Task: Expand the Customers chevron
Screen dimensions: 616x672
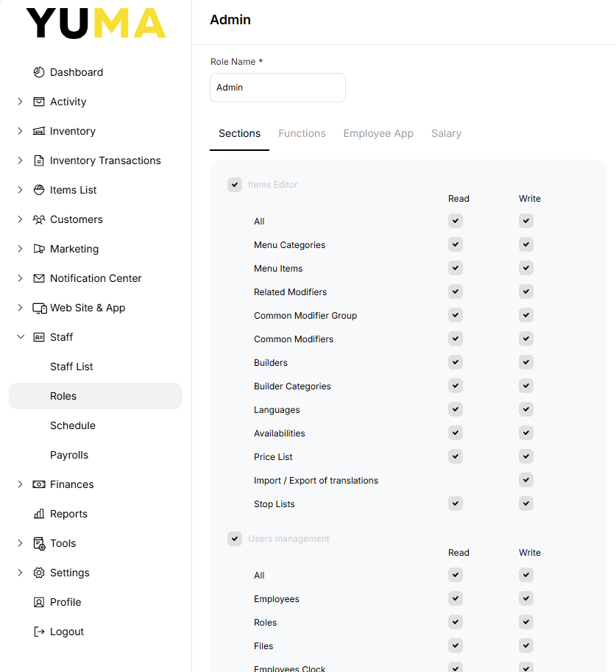Action: (20, 219)
